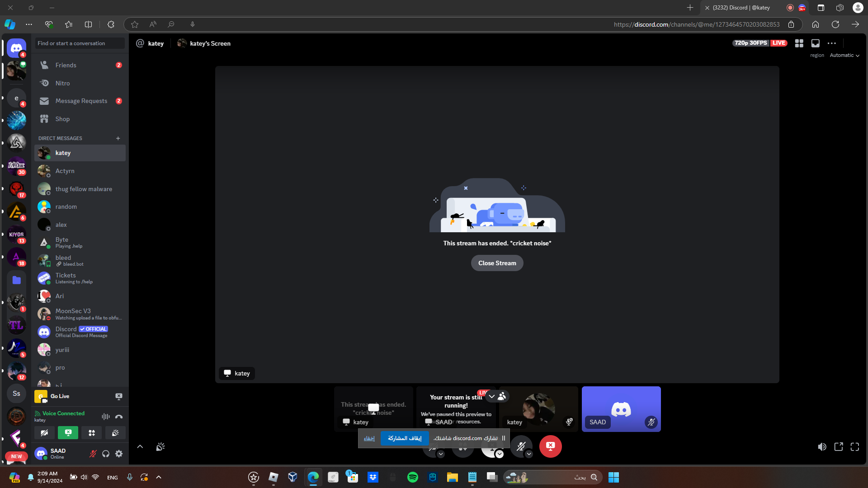This screenshot has height=488, width=868.
Task: Open soundboard in voice panel
Action: (x=115, y=433)
